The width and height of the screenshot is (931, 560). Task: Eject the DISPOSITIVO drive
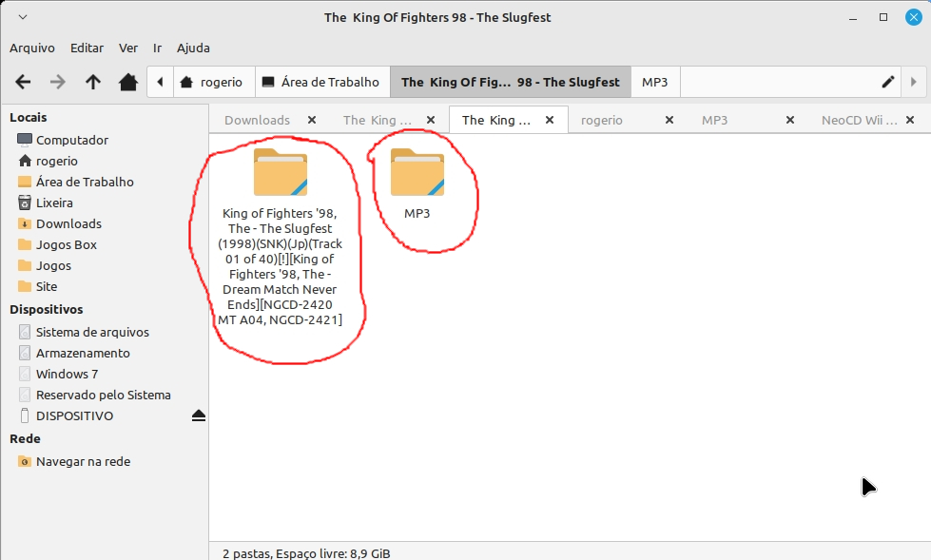click(198, 415)
